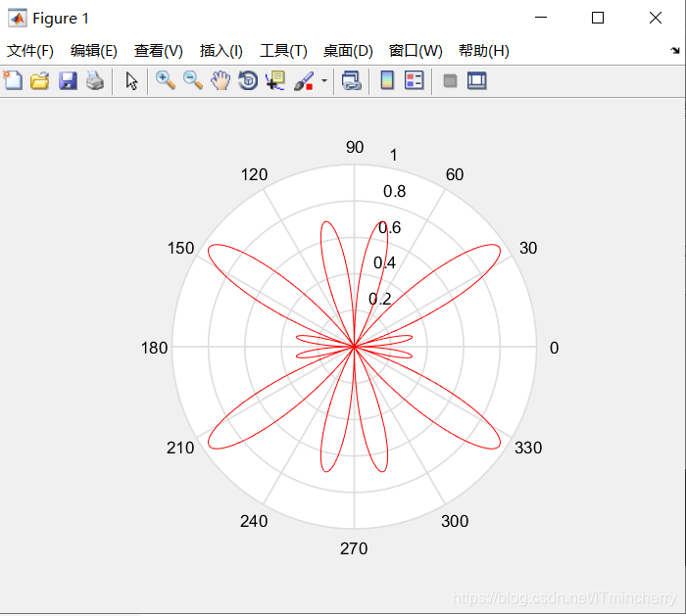Screen dimensions: 686x616
Task: Print the figure using printer icon
Action: click(95, 81)
